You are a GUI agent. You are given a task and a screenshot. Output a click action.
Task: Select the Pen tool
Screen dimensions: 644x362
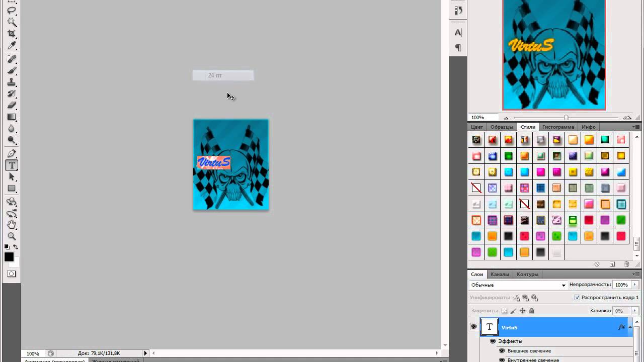tap(12, 153)
